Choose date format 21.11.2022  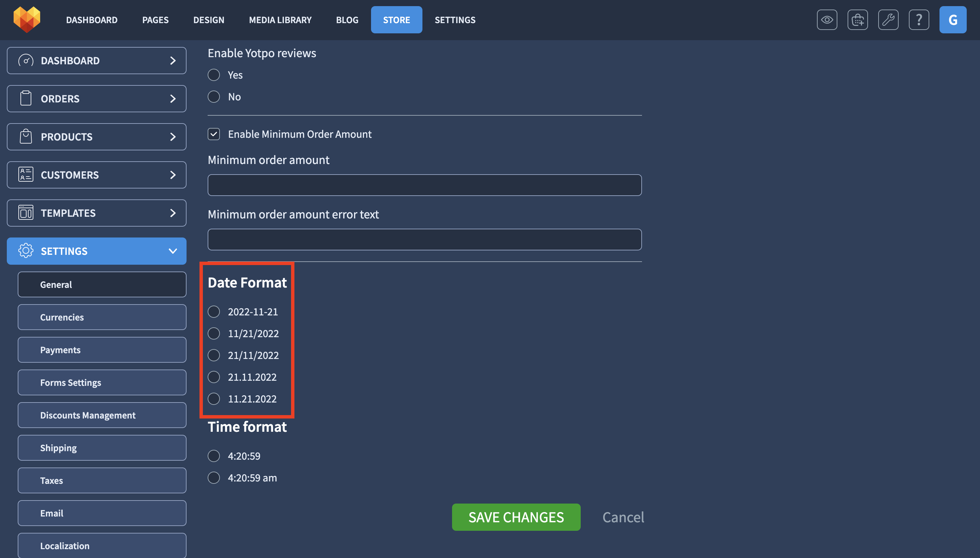(x=214, y=377)
